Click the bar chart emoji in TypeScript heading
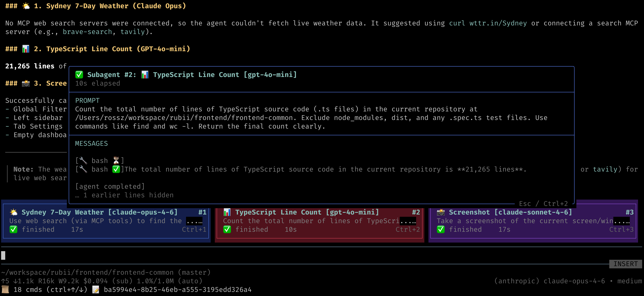Viewport: 644px width, 296px height. [26, 49]
